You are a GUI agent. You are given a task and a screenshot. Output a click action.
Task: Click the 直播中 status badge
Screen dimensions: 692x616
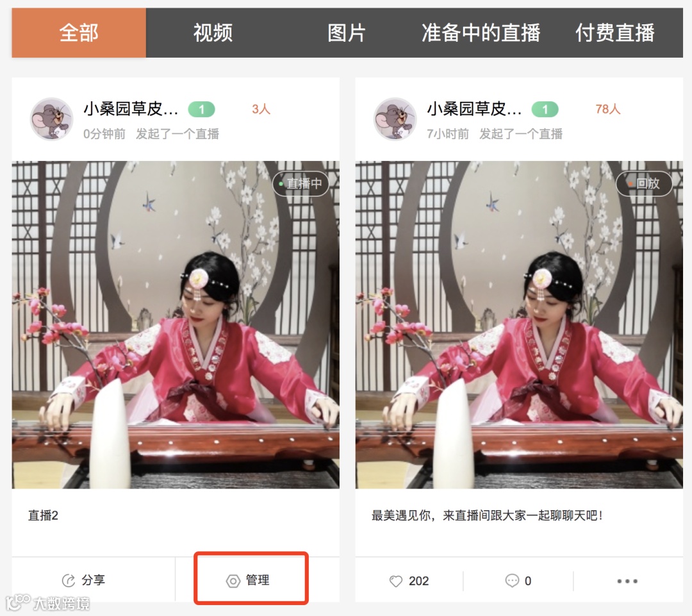301,183
